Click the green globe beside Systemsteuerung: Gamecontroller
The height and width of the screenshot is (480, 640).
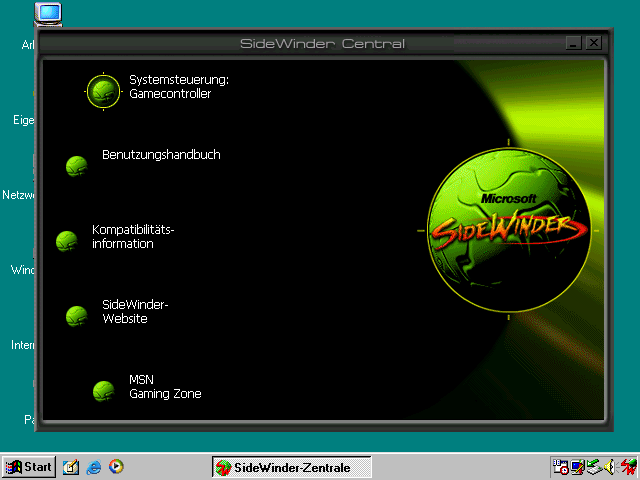point(103,91)
